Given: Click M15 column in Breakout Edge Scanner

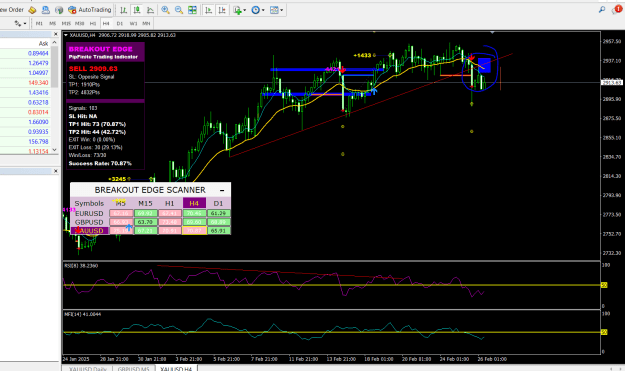Looking at the screenshot, I should click(145, 203).
